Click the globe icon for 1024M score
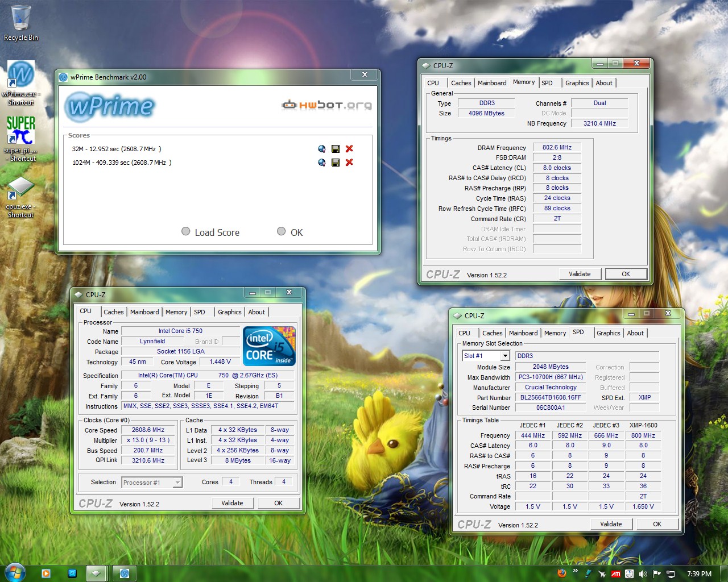 [322, 163]
